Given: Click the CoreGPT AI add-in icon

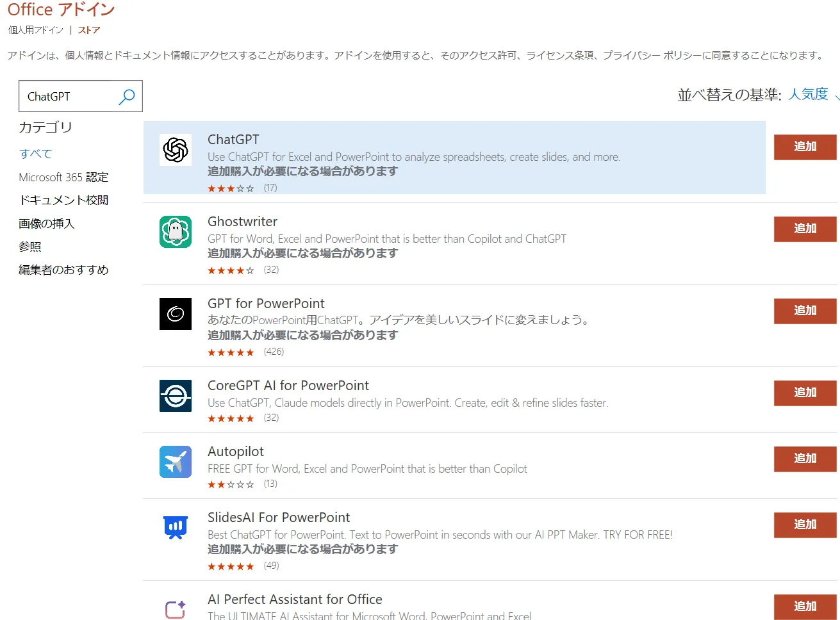Looking at the screenshot, I should [176, 396].
